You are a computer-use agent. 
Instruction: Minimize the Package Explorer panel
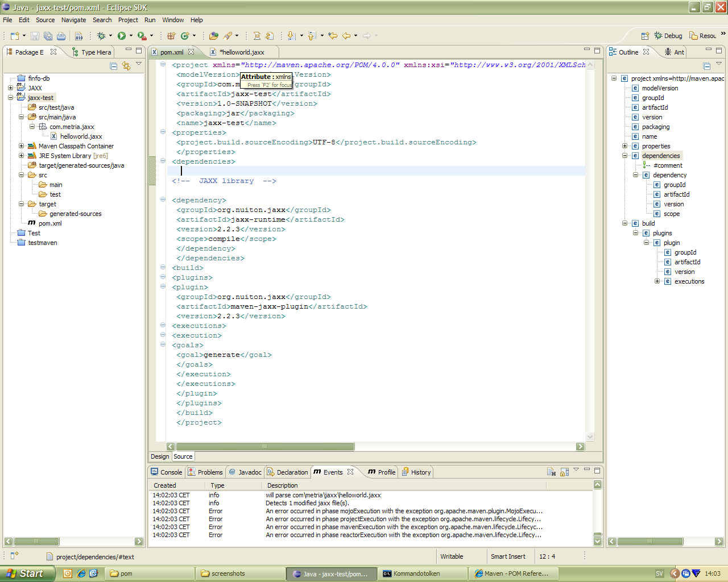(x=129, y=50)
